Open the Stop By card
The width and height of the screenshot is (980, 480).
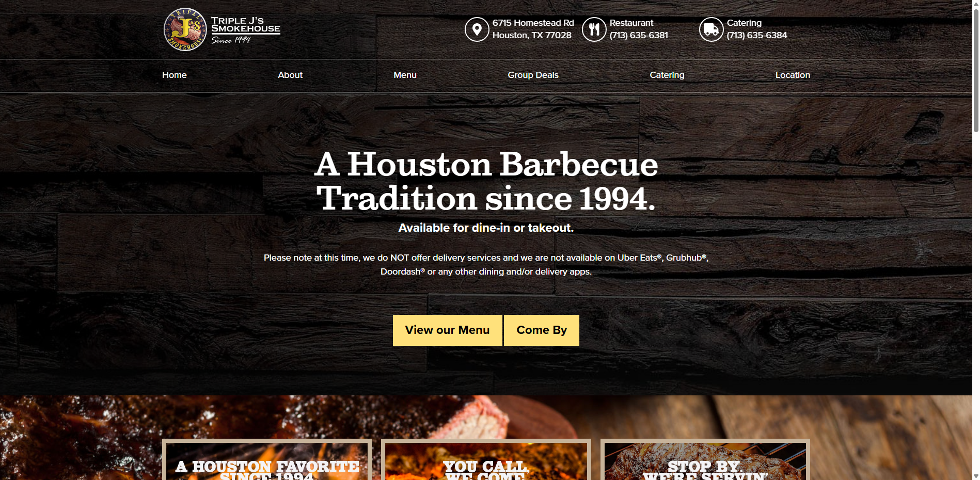[705, 460]
